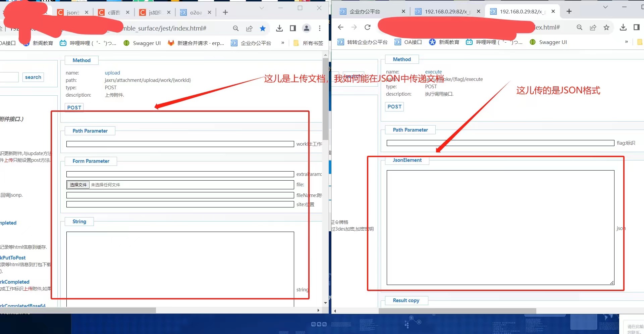Switch to the c语言 tab in left browser

[114, 12]
